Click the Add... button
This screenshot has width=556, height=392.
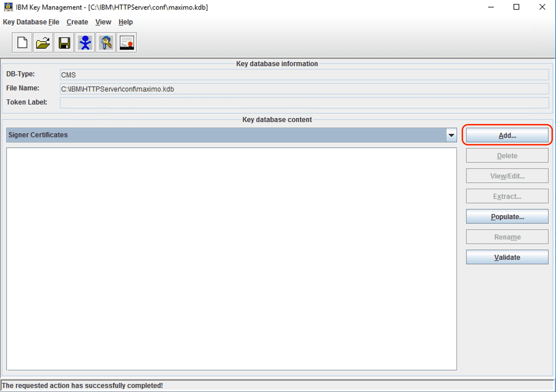tap(507, 135)
